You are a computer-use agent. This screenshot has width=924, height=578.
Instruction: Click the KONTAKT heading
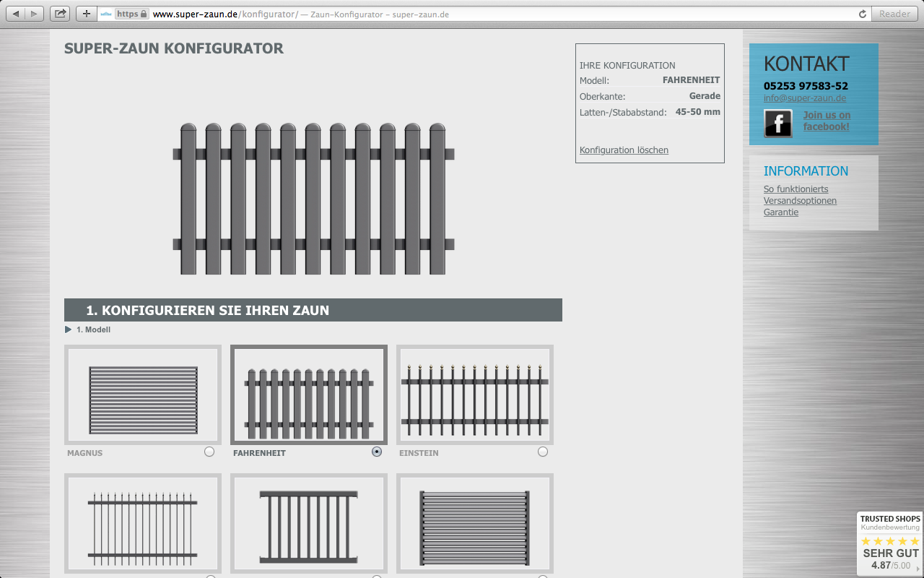[806, 64]
